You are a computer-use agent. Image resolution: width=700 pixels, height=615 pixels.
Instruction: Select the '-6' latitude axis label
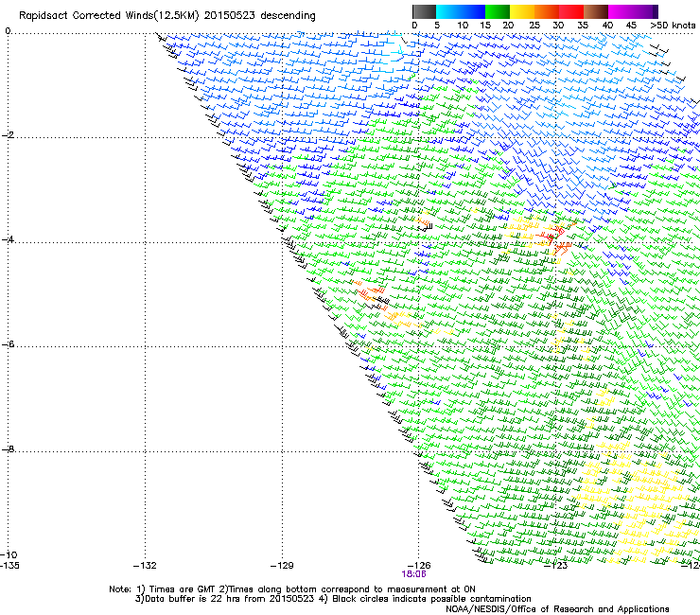click(8, 344)
